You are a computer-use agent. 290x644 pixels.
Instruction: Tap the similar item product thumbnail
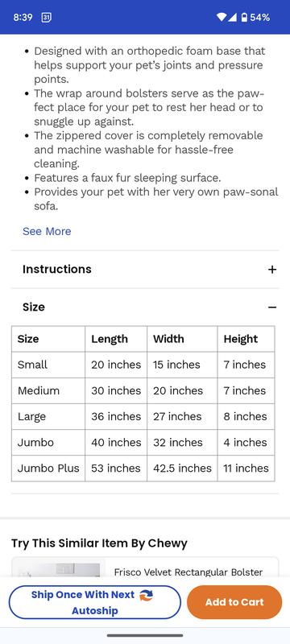pyautogui.click(x=58, y=568)
